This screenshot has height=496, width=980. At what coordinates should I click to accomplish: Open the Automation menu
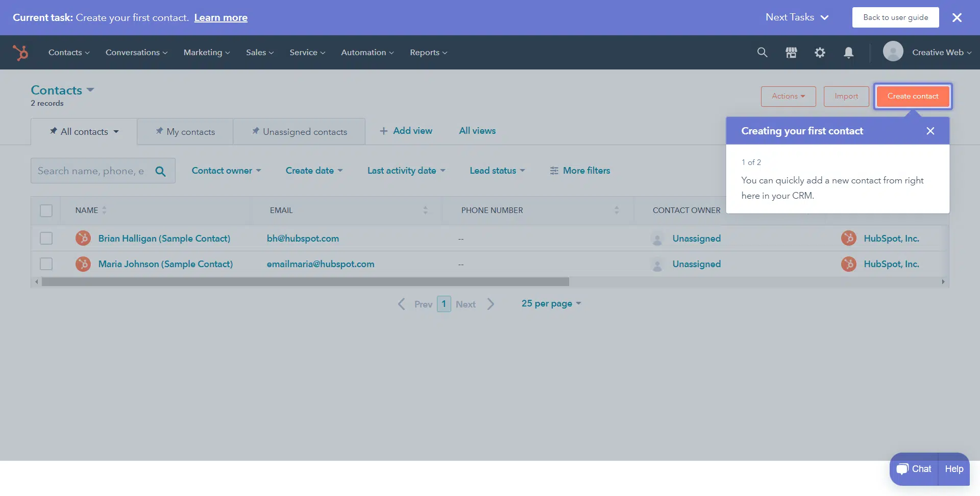pos(367,52)
